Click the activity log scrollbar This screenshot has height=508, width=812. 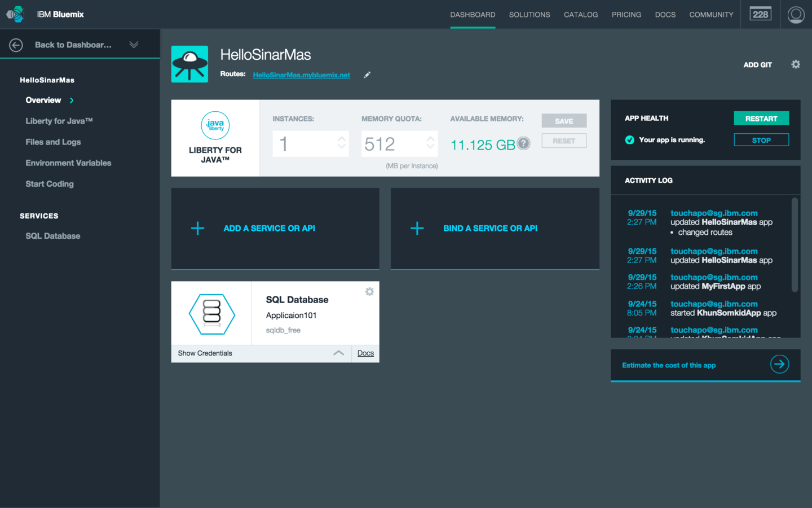click(x=795, y=244)
